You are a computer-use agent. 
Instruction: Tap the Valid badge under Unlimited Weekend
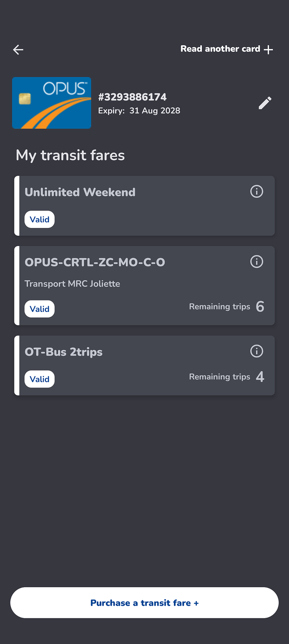[x=39, y=219]
